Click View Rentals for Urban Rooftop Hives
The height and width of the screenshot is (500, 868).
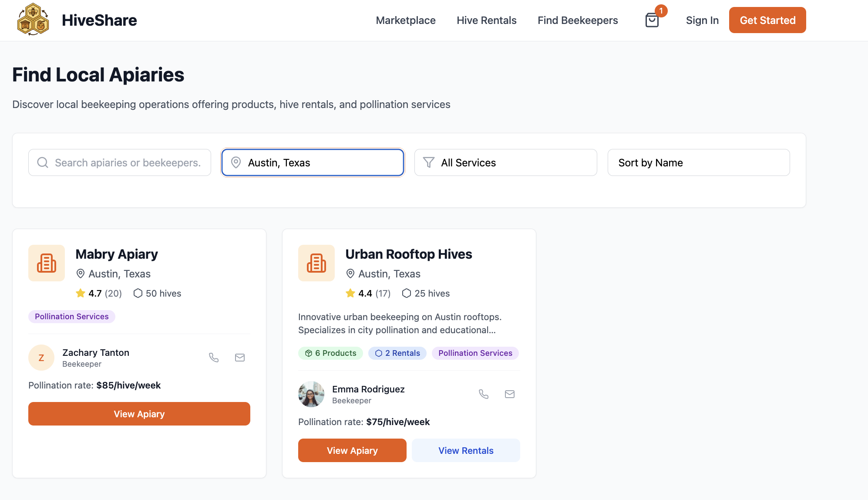point(466,450)
